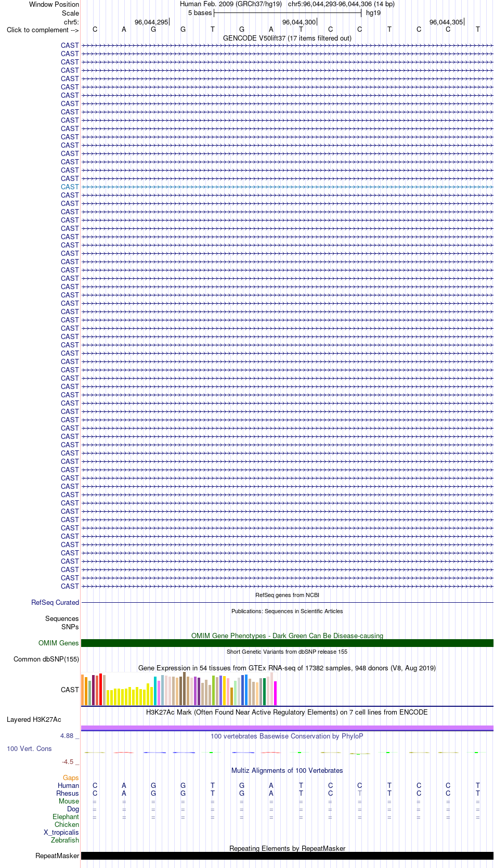Image resolution: width=494 pixels, height=868 pixels.
Task: Click the 'Common dbSNP(155)' track label
Action: point(46,659)
